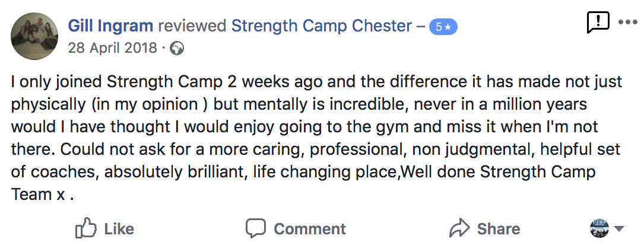This screenshot has height=248, width=644.
Task: Click the Share text label
Action: (498, 228)
